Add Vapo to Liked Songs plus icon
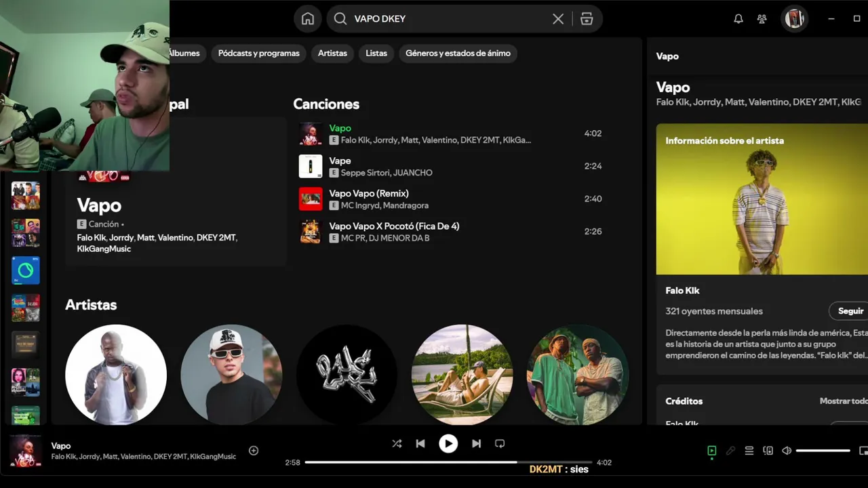 pyautogui.click(x=254, y=450)
